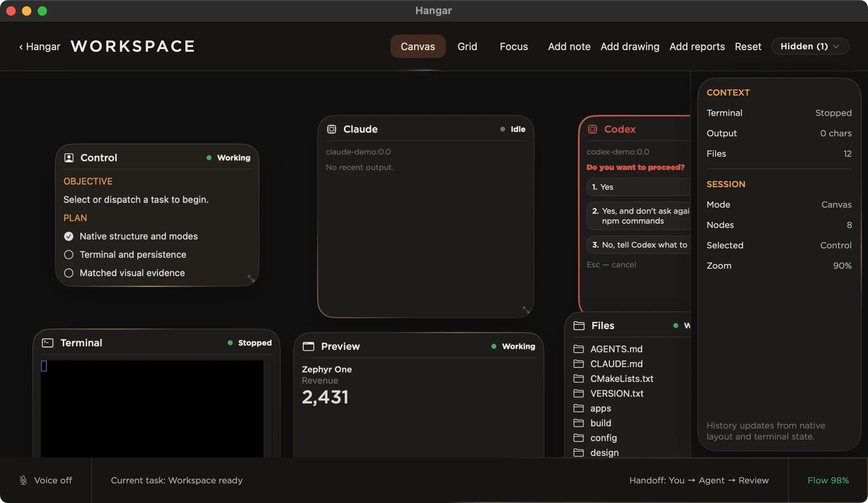Click claude-demo:0.0 session label
868x503 pixels.
tap(358, 152)
